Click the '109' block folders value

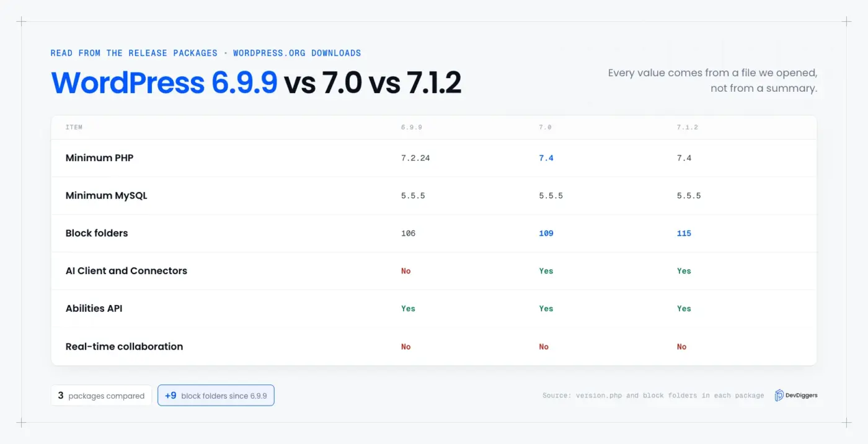tap(546, 234)
